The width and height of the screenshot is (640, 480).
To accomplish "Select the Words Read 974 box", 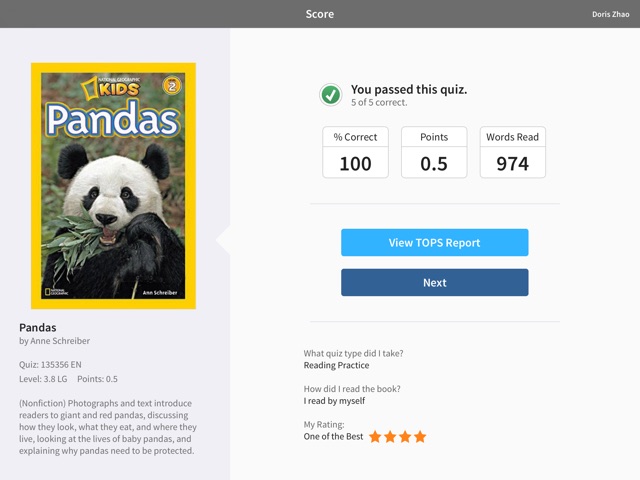I will click(513, 152).
